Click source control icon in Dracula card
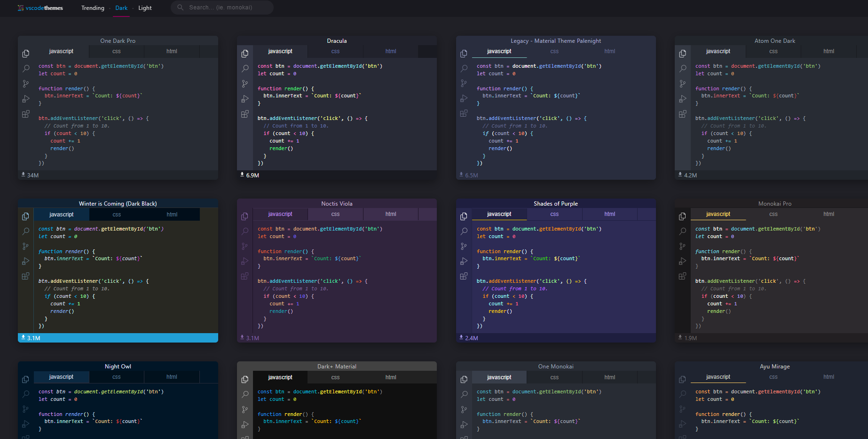The width and height of the screenshot is (868, 439). (x=245, y=84)
